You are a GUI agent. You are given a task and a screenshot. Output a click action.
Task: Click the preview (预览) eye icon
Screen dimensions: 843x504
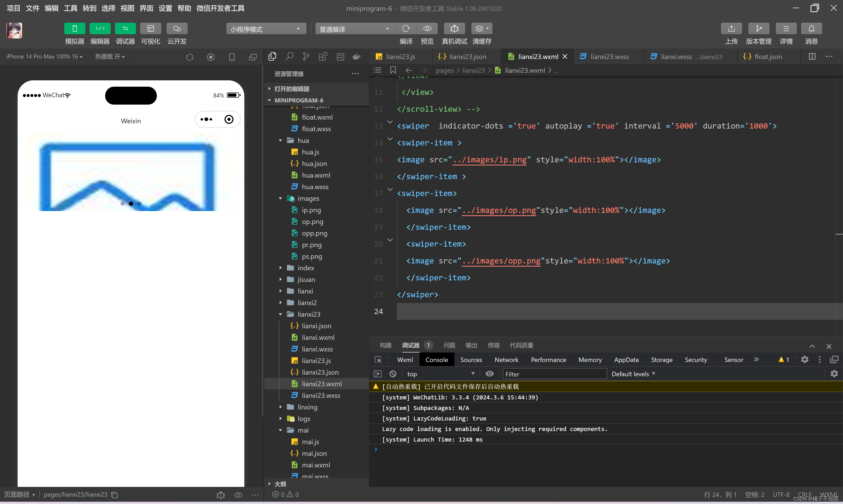[427, 28]
